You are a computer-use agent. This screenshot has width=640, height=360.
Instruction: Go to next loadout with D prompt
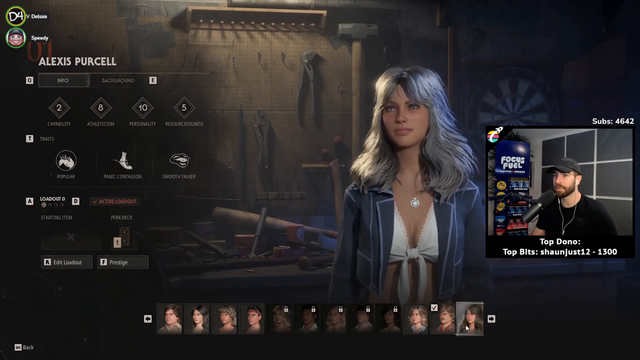pyautogui.click(x=76, y=201)
